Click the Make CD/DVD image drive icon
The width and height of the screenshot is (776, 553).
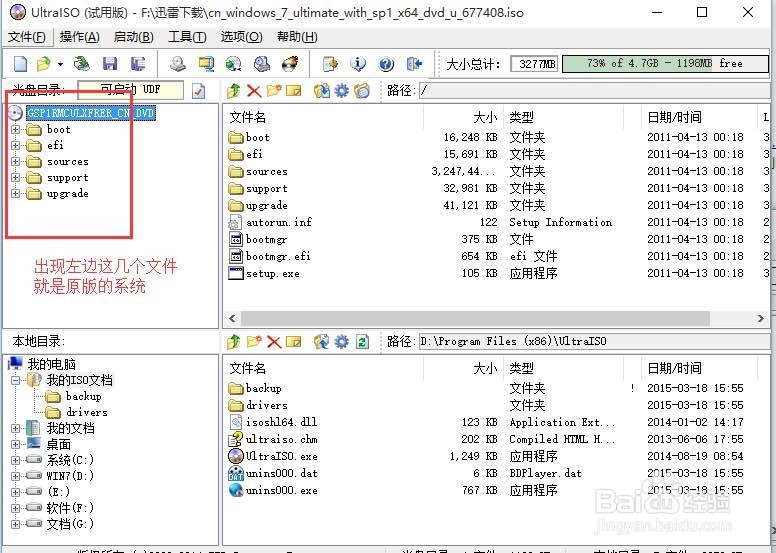pos(178,64)
